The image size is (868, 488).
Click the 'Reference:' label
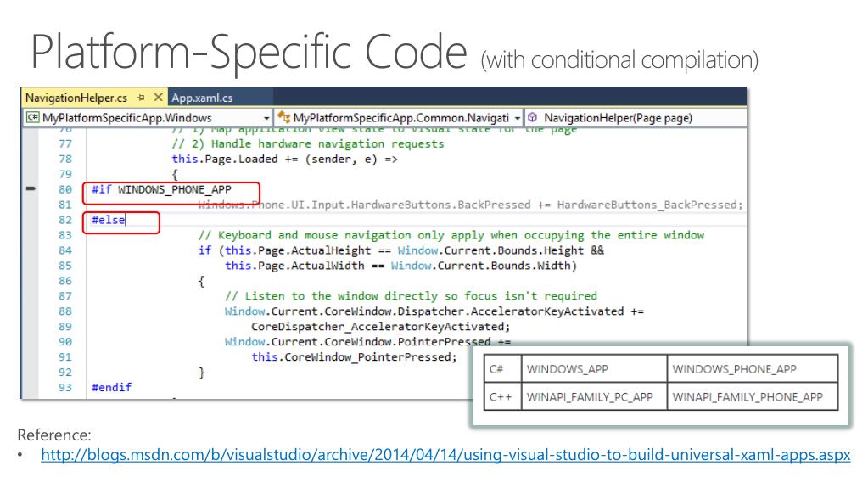click(54, 435)
